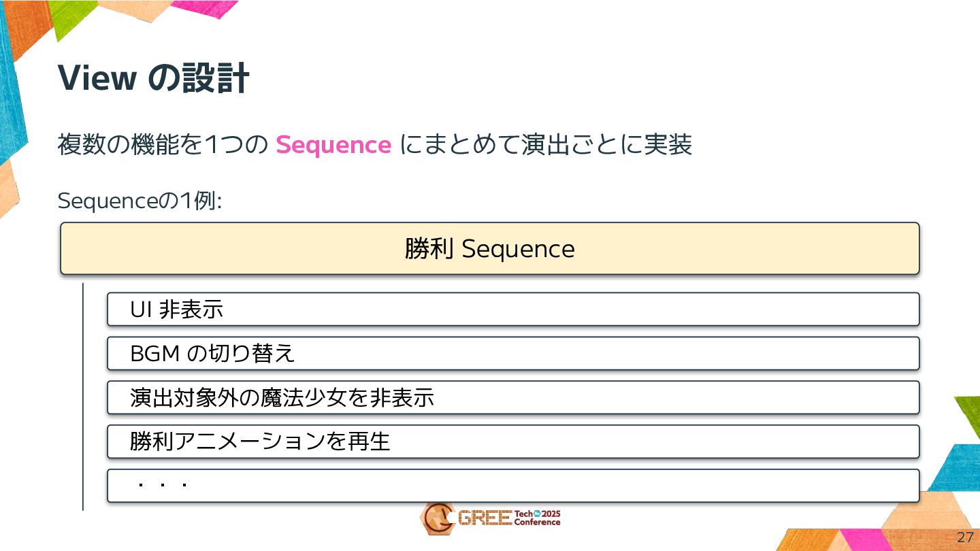
Task: Click the small blue icon beside Tech 2025
Action: (536, 514)
